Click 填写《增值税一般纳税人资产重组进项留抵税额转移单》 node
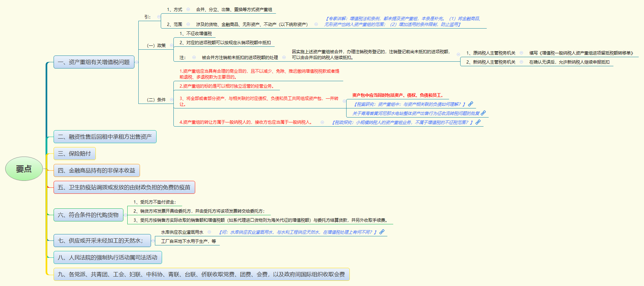 click(x=581, y=53)
